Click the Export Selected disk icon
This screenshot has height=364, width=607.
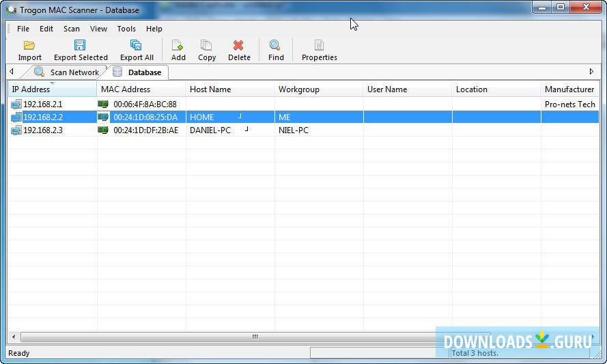(x=80, y=45)
